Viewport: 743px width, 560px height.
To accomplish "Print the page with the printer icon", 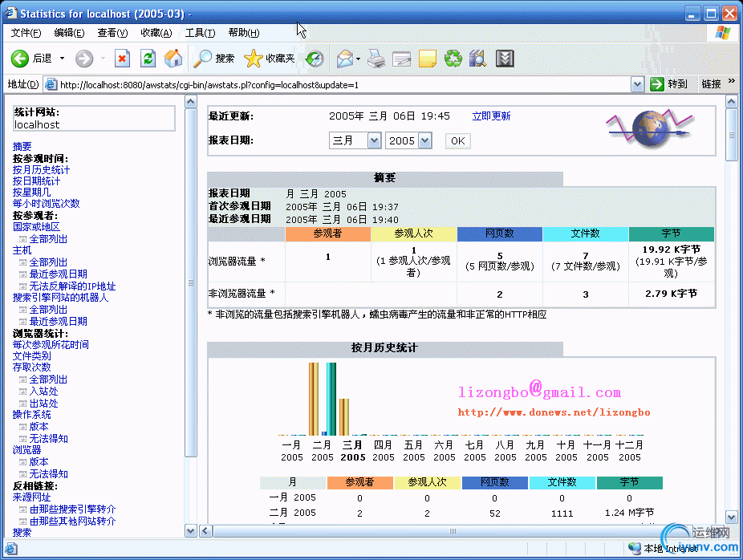I will 376,59.
